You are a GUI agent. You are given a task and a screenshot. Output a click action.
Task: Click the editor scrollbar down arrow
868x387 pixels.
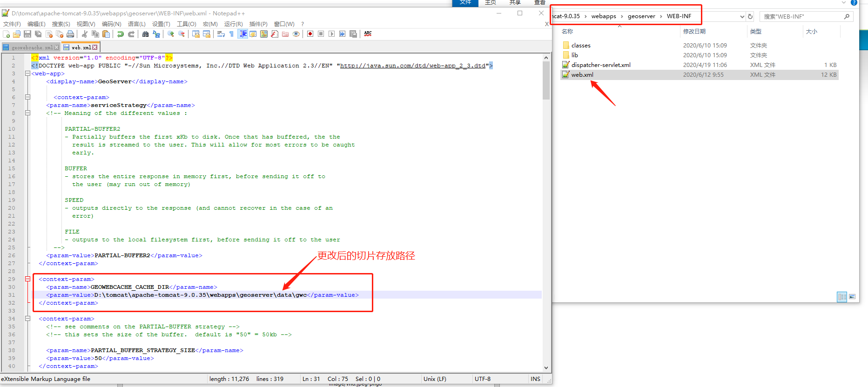pyautogui.click(x=546, y=368)
